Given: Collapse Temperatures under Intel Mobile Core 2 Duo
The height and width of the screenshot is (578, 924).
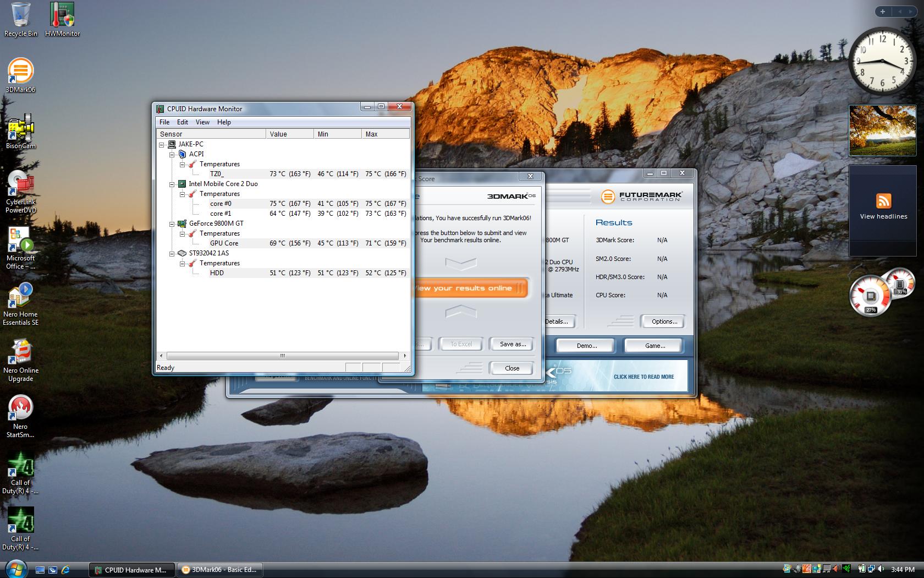Looking at the screenshot, I should coord(183,194).
